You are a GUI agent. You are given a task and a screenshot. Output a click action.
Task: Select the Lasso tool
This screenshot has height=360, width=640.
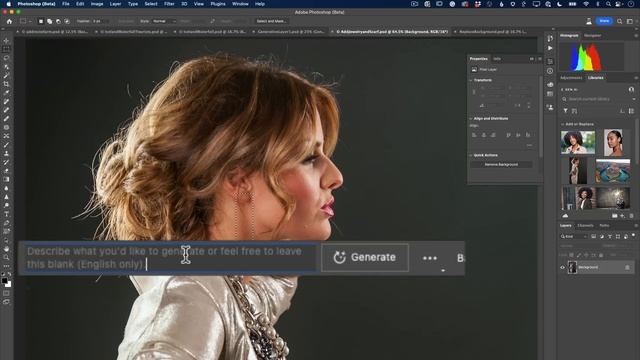coord(6,58)
